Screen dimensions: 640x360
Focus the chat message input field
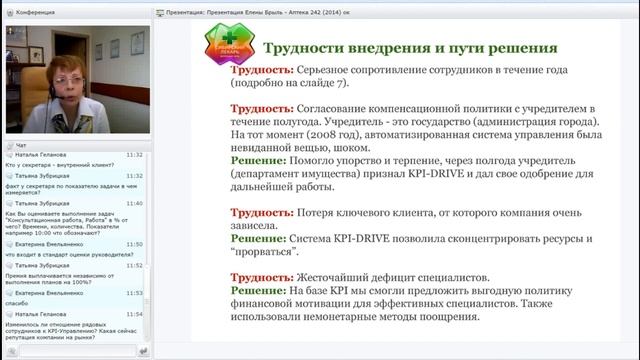78,351
